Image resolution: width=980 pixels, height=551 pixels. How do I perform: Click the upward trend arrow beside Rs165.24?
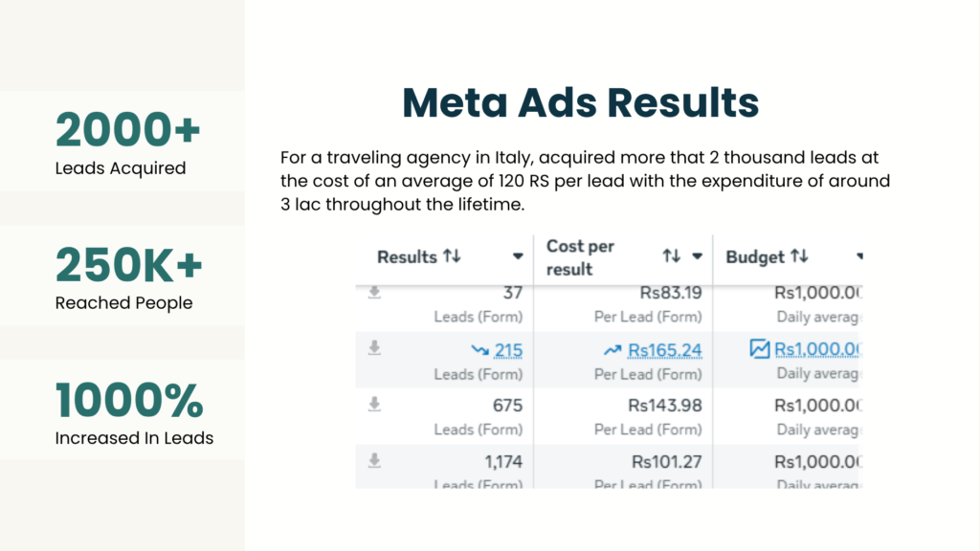[x=612, y=350]
